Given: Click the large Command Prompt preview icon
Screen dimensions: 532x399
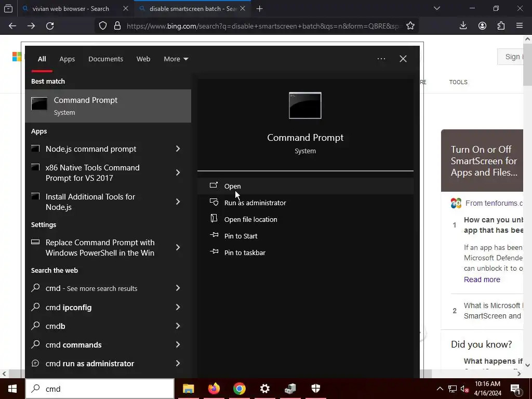Looking at the screenshot, I should pyautogui.click(x=305, y=105).
